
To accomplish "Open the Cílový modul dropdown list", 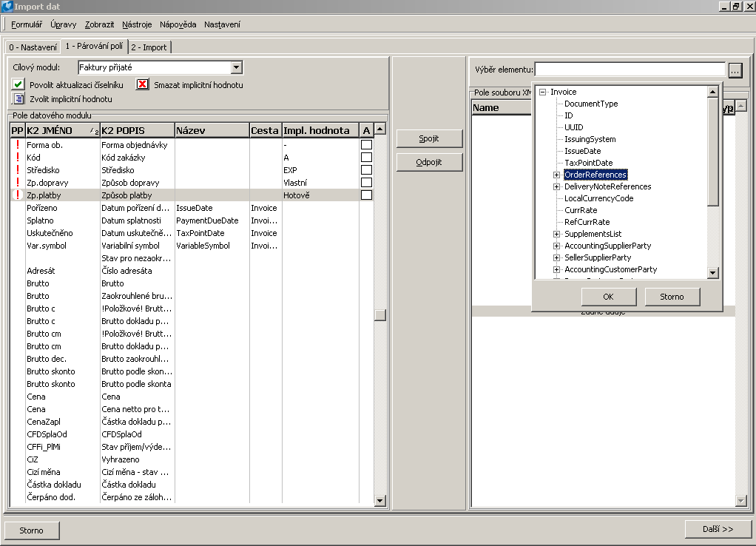I will tap(236, 67).
